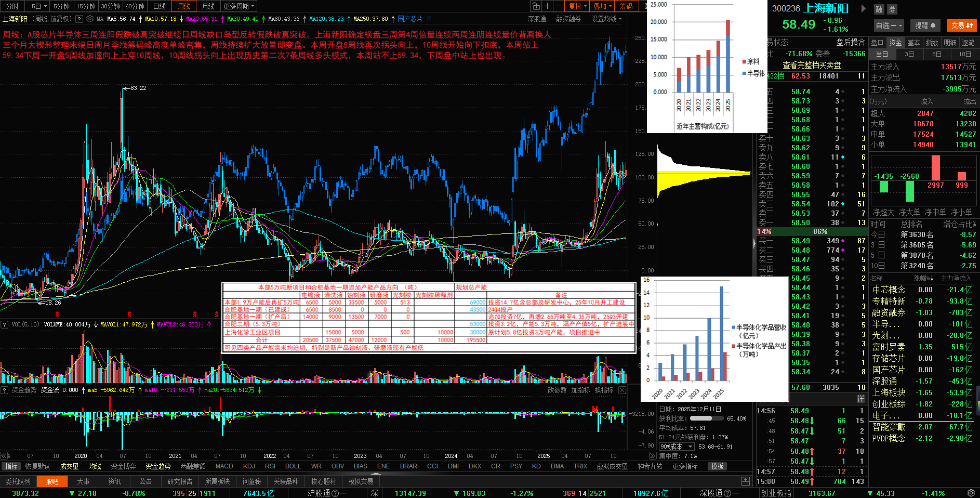This screenshot has width=980, height=498.
Task: Open the 90%成本 cost dropdown
Action: (677, 447)
